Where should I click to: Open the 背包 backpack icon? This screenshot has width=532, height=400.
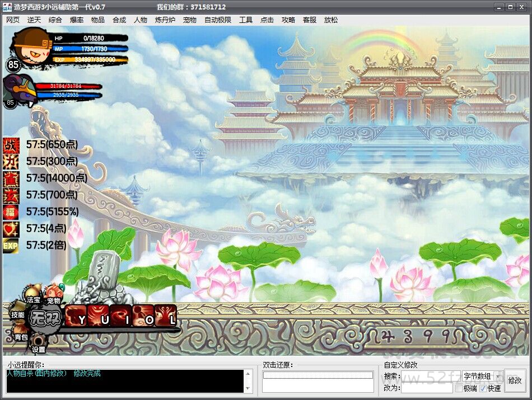(x=21, y=335)
